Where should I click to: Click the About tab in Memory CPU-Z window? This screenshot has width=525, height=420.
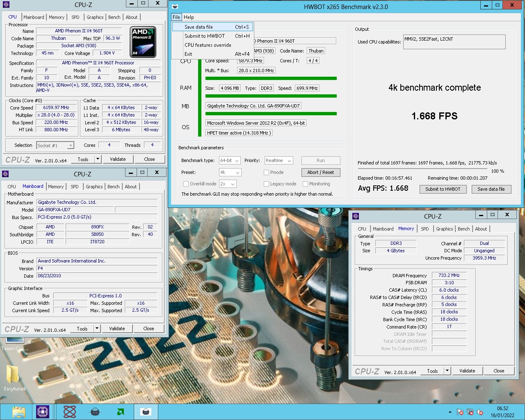[481, 229]
